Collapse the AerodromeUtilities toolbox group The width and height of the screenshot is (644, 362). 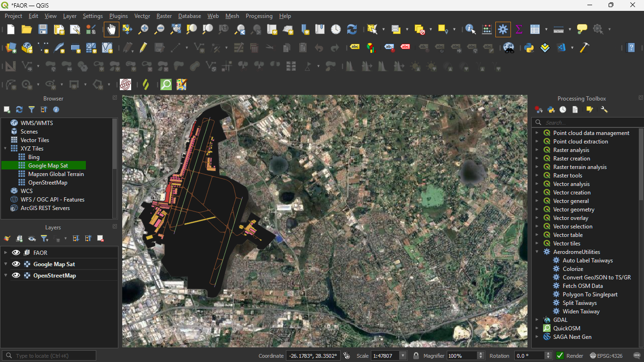coord(537,252)
